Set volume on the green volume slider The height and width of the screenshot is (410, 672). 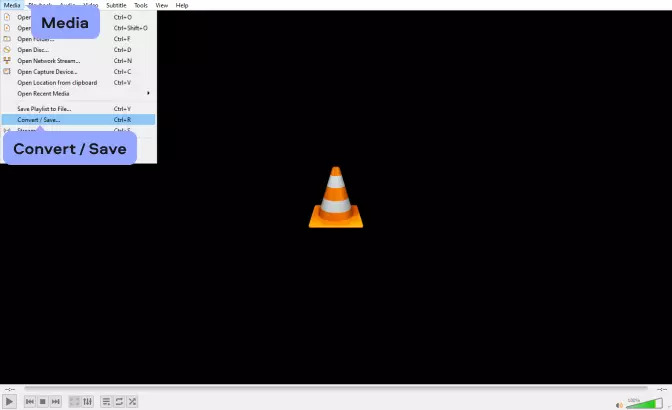point(644,404)
